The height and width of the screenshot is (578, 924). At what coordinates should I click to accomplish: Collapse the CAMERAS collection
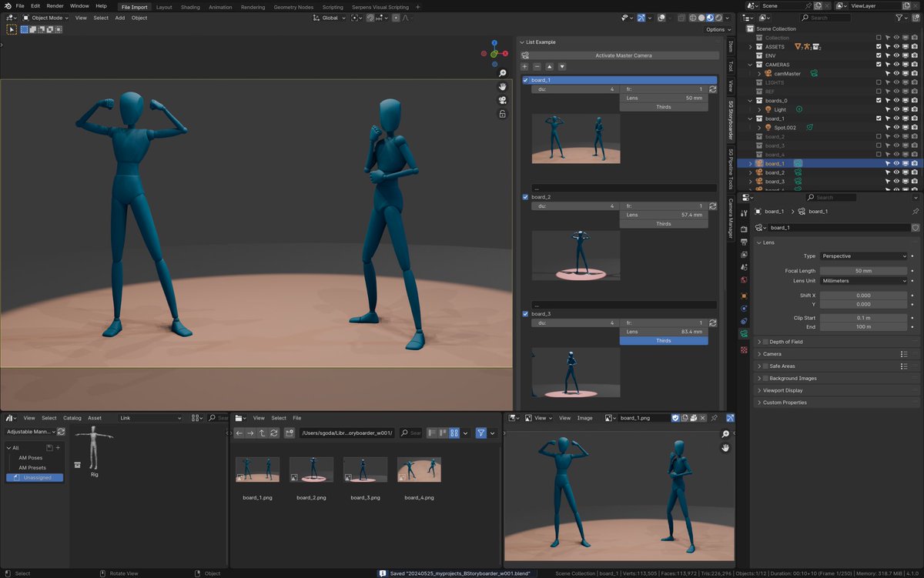pos(749,64)
